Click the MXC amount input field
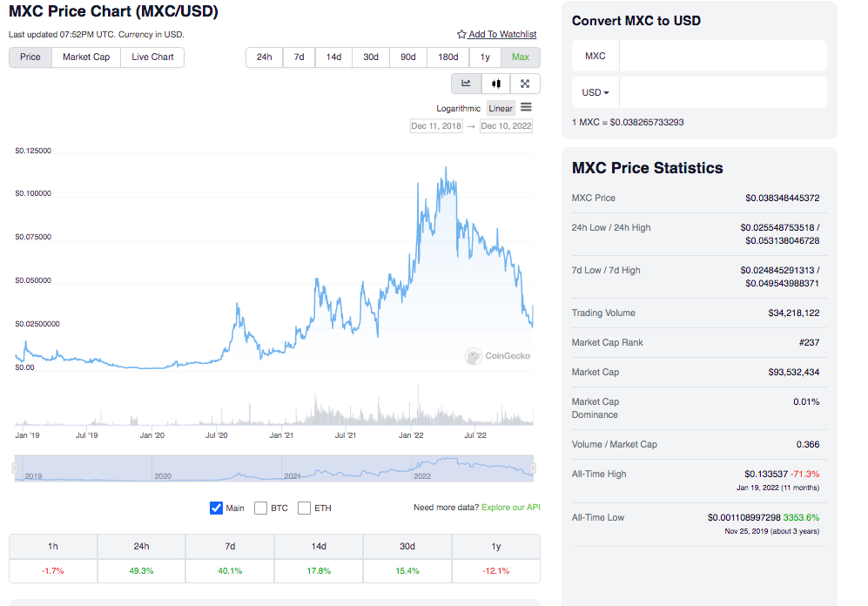 click(722, 56)
